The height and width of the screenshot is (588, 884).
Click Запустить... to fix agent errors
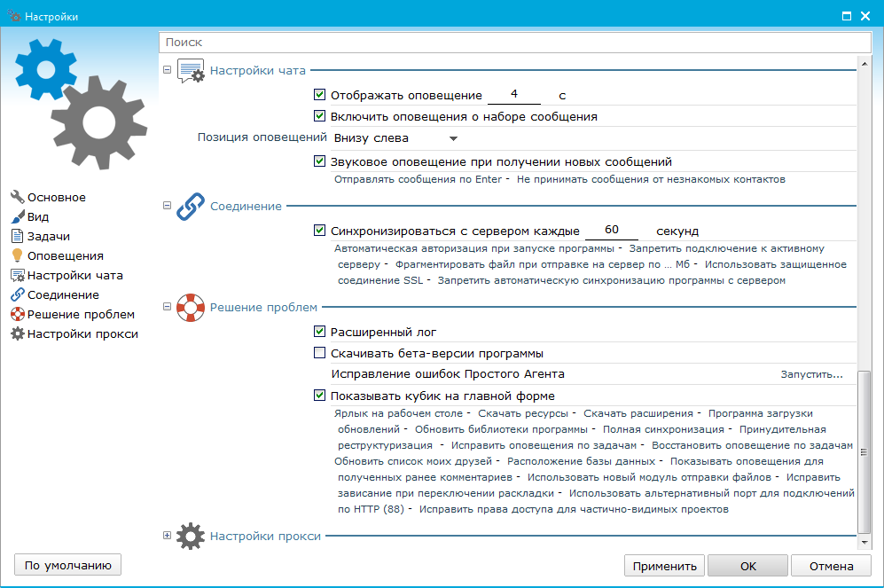[x=811, y=374]
